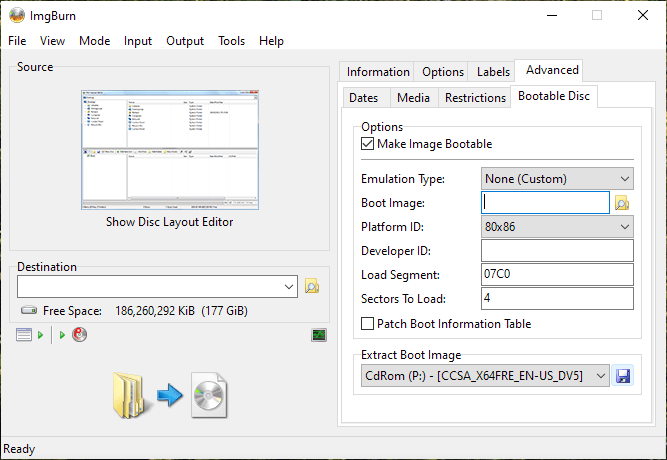Click the red disc write mode icon

click(x=79, y=335)
